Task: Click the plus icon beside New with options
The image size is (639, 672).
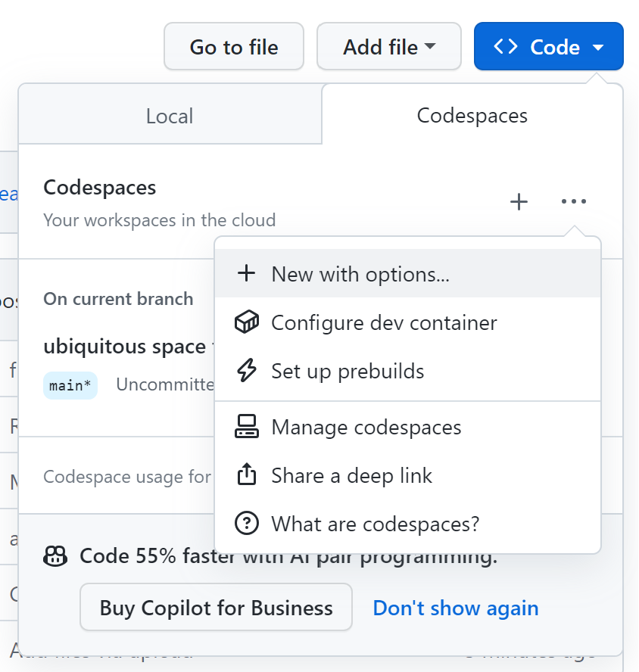Action: [x=247, y=273]
